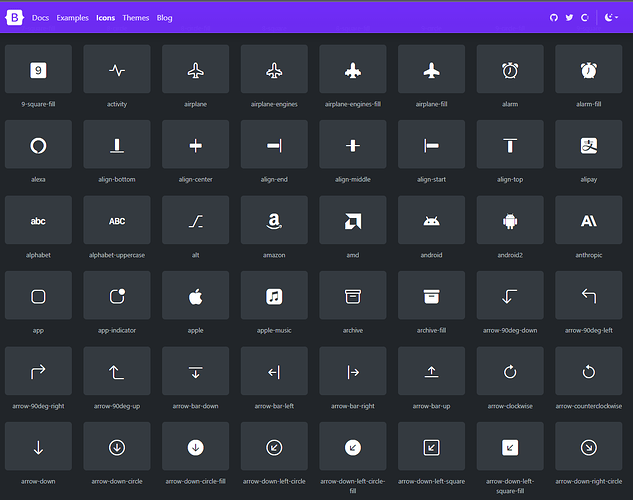Pick the anthropic logo icon
633x500 pixels.
pos(589,220)
